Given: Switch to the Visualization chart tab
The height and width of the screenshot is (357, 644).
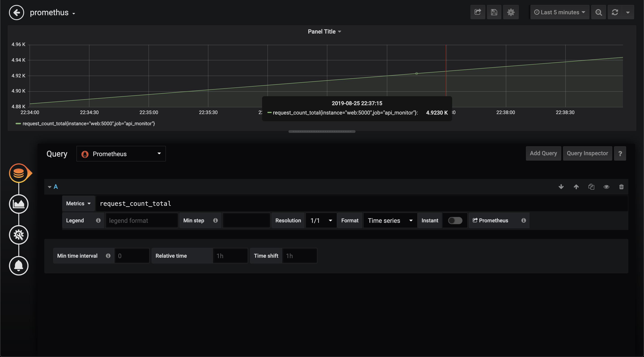Looking at the screenshot, I should tap(19, 204).
